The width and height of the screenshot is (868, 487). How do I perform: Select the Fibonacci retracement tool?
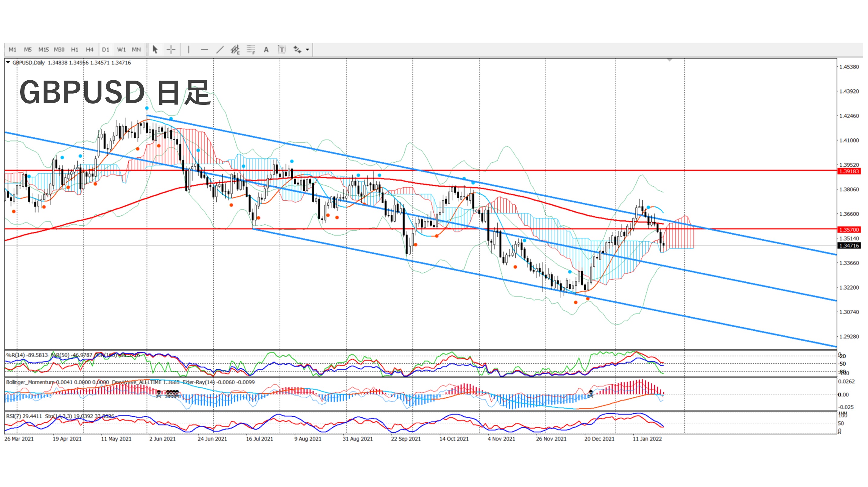point(251,50)
